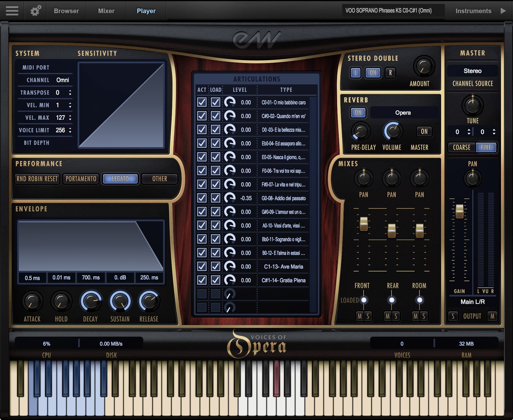Toggle LOAD checkbox for E la bellezza mia
Image resolution: width=513 pixels, height=420 pixels.
[x=215, y=129]
